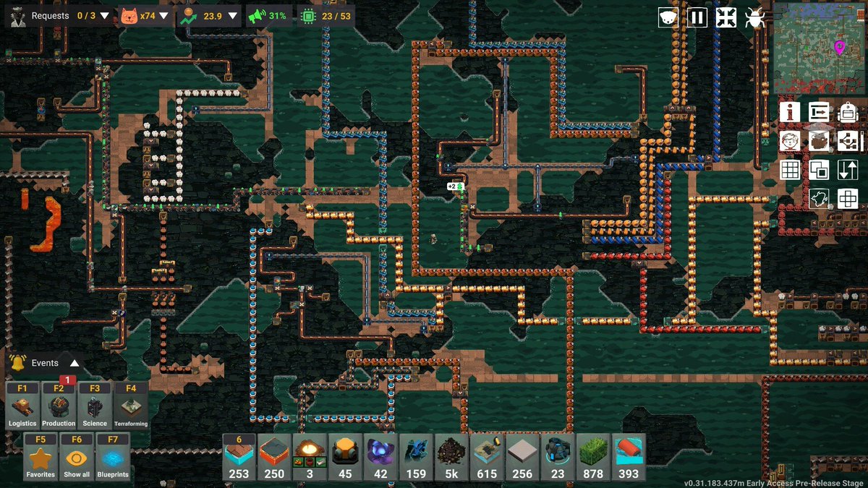Select the grass block item 878

click(x=593, y=458)
